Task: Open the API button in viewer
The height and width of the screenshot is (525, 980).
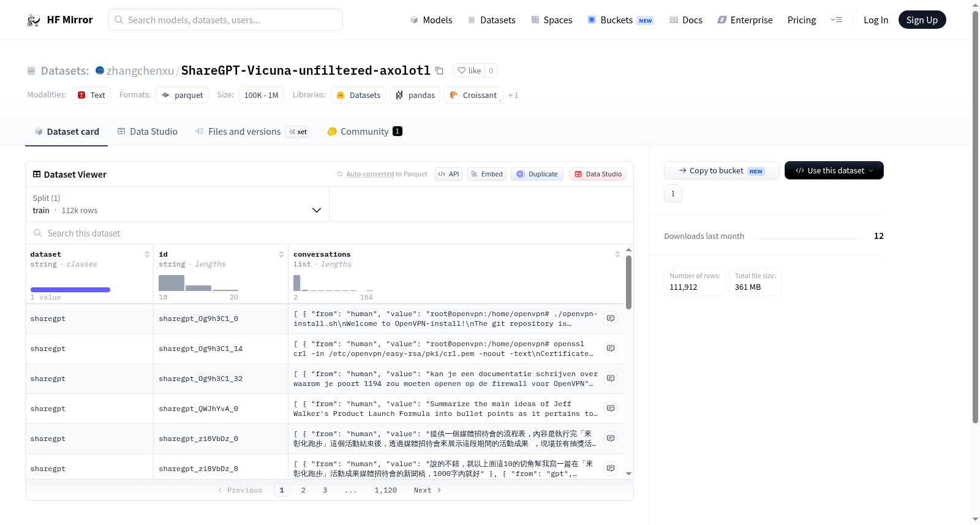Action: 448,174
